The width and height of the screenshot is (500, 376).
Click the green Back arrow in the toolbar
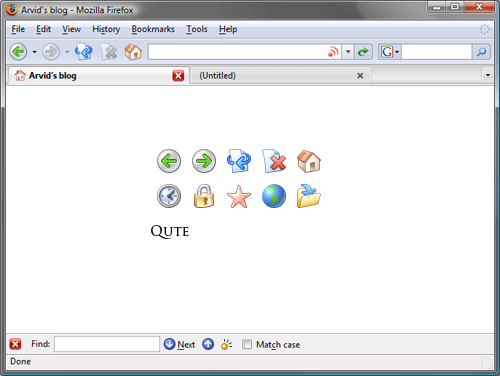[18, 52]
